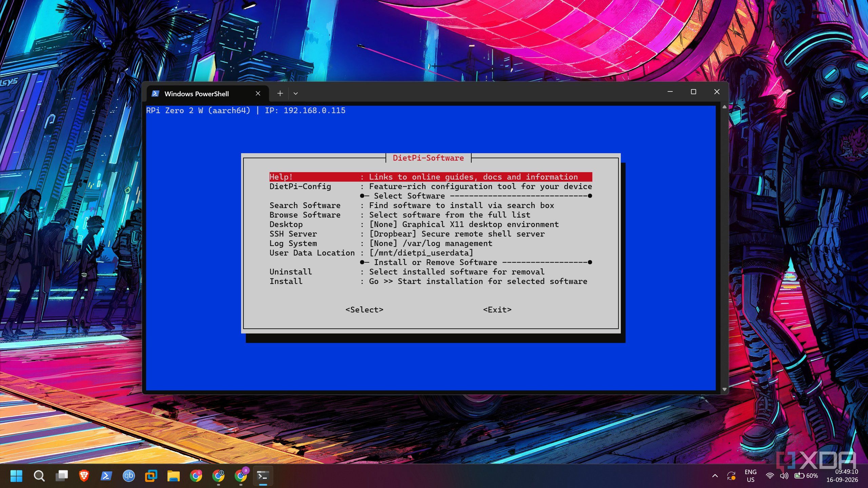The image size is (868, 488).
Task: Click the DietPi-Software dialog title
Action: [428, 158]
